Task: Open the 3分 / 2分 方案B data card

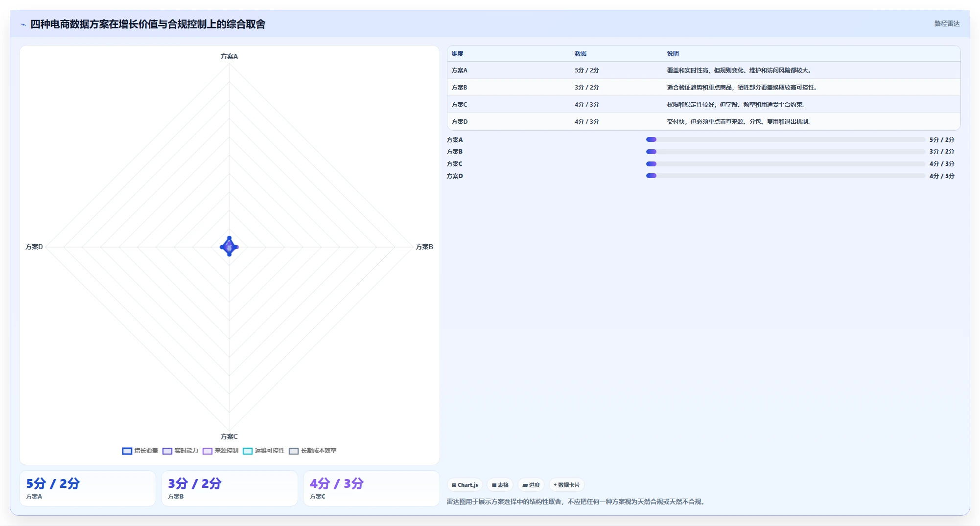Action: [230, 488]
